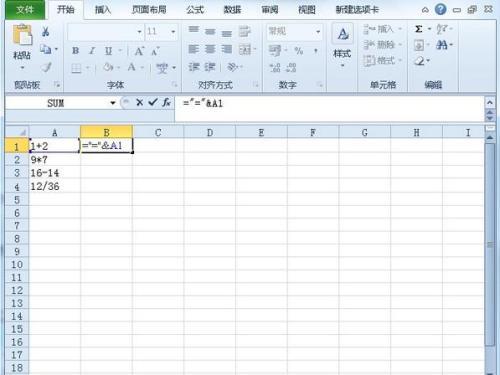The image size is (500, 375).
Task: Open the 文件 file menu button
Action: (x=25, y=10)
